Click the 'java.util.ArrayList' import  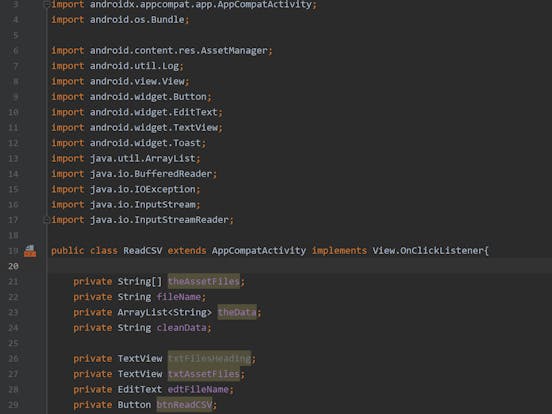[143, 158]
